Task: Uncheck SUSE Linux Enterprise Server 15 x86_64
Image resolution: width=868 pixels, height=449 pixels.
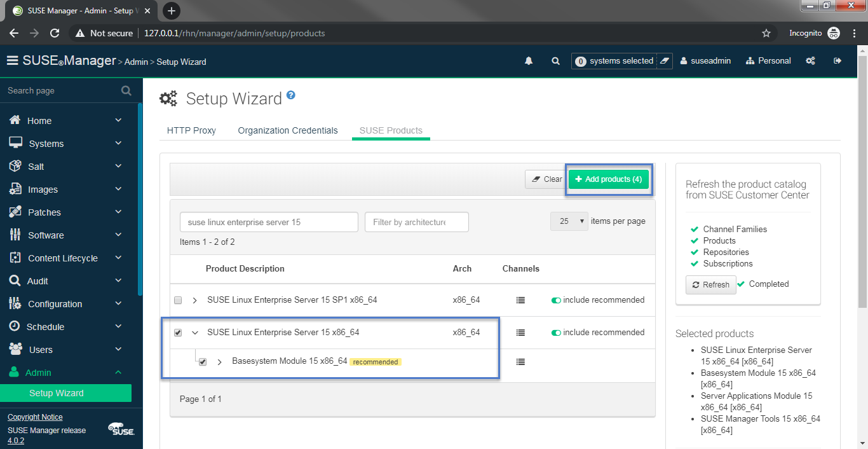Action: pos(178,332)
